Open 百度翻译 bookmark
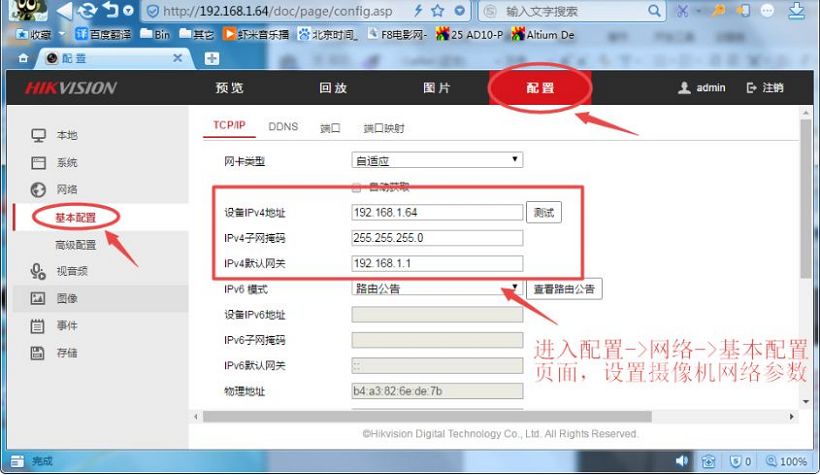The width and height of the screenshot is (820, 475). click(103, 35)
